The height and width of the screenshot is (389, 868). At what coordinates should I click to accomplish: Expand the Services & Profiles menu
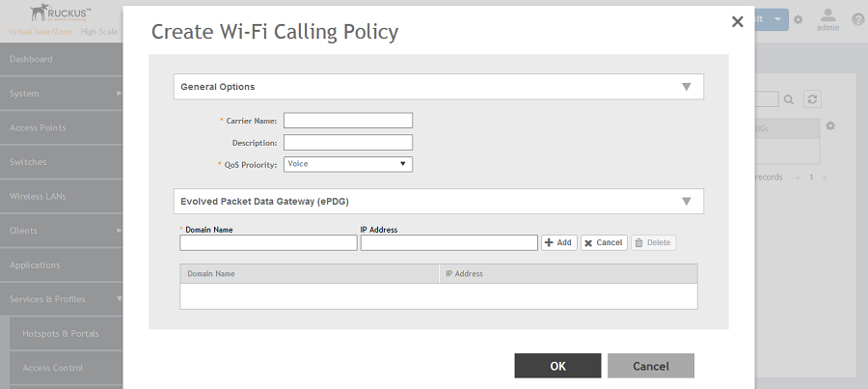tap(62, 299)
